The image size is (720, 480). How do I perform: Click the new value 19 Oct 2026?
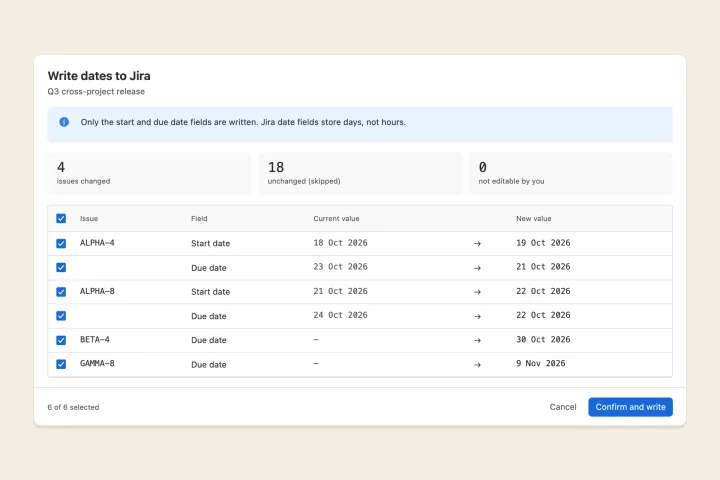tap(543, 243)
